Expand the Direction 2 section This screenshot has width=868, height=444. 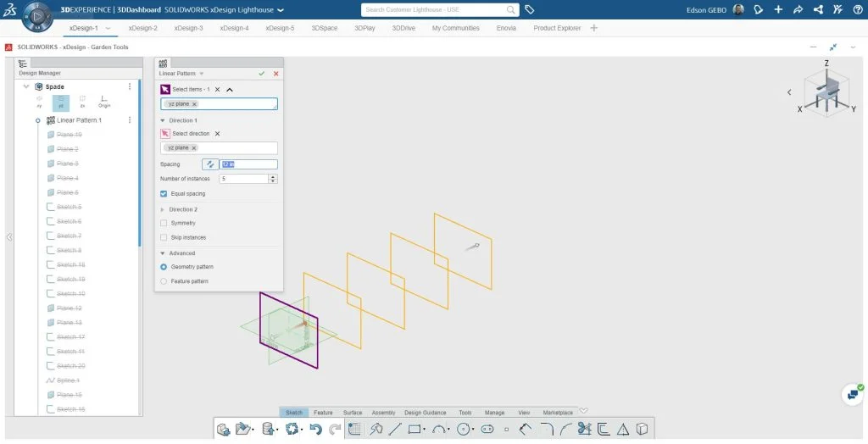point(163,209)
